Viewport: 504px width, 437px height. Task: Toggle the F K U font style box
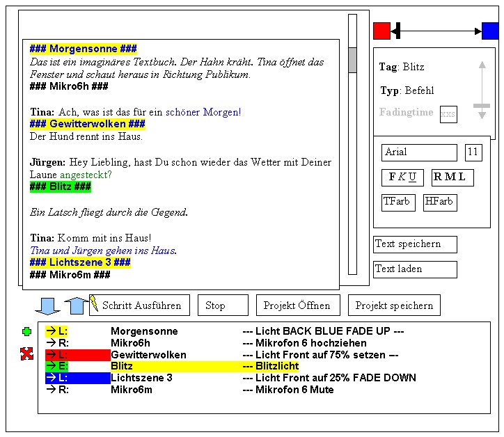coord(402,177)
